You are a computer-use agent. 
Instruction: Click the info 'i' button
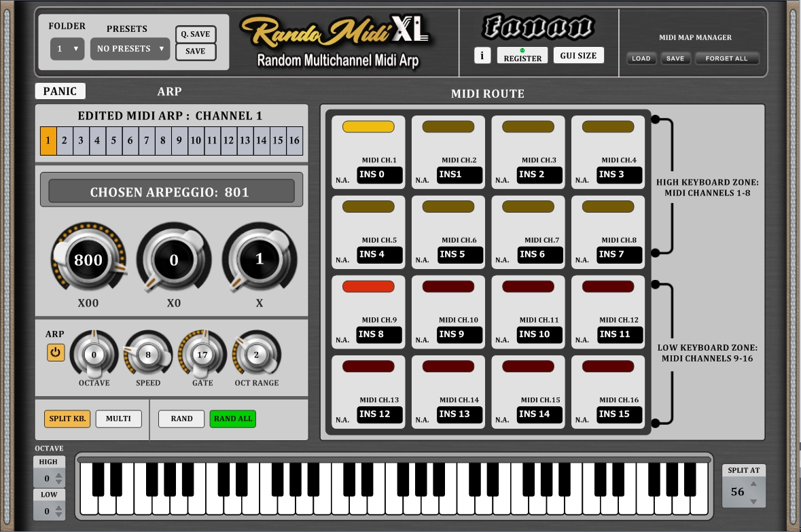click(x=482, y=56)
